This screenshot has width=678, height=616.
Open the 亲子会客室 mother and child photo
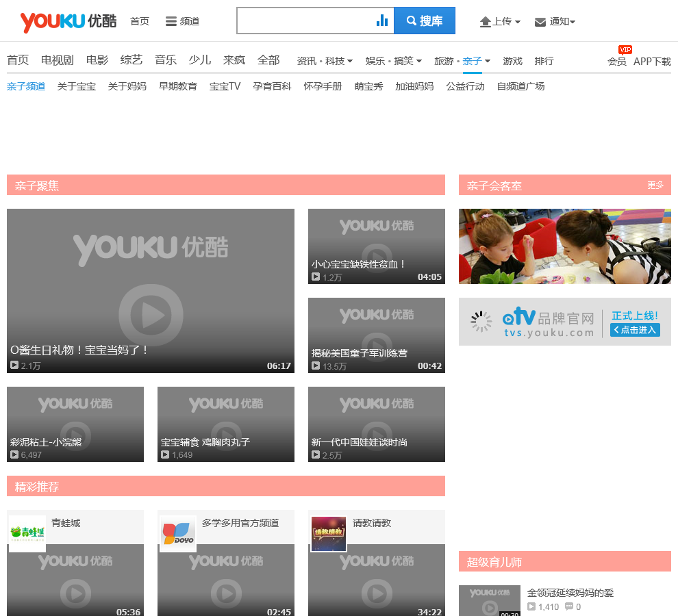[x=565, y=246]
